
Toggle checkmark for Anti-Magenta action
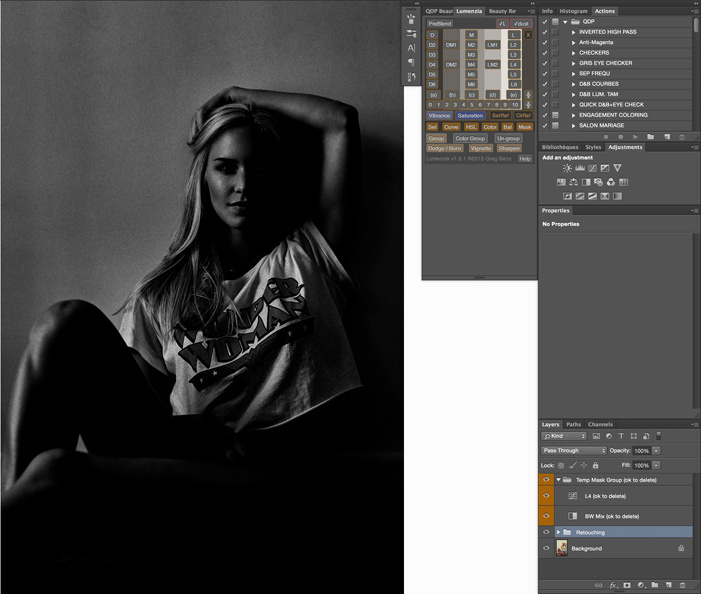coord(545,42)
